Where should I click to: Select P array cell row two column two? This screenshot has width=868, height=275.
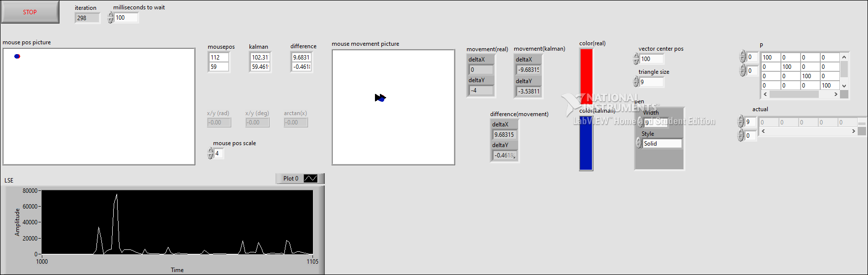(791, 67)
